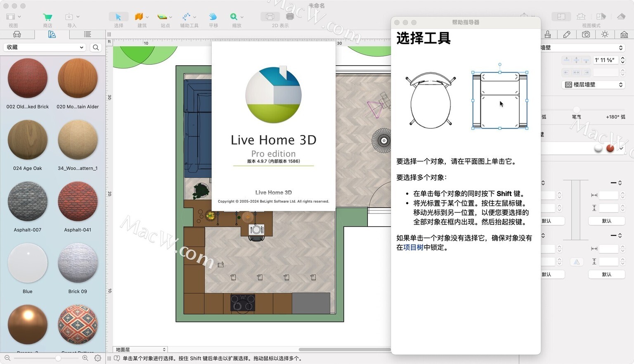Image resolution: width=634 pixels, height=364 pixels.
Task: Open the furniture library tab
Action: pos(17,34)
